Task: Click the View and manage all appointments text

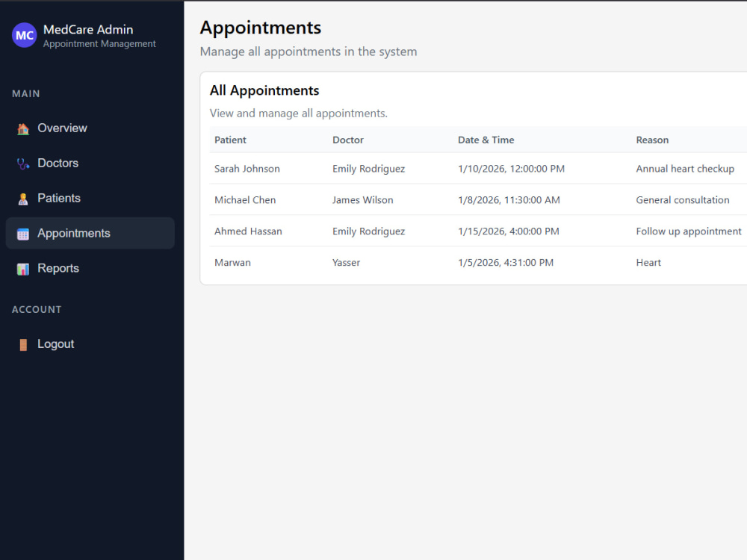Action: (299, 113)
